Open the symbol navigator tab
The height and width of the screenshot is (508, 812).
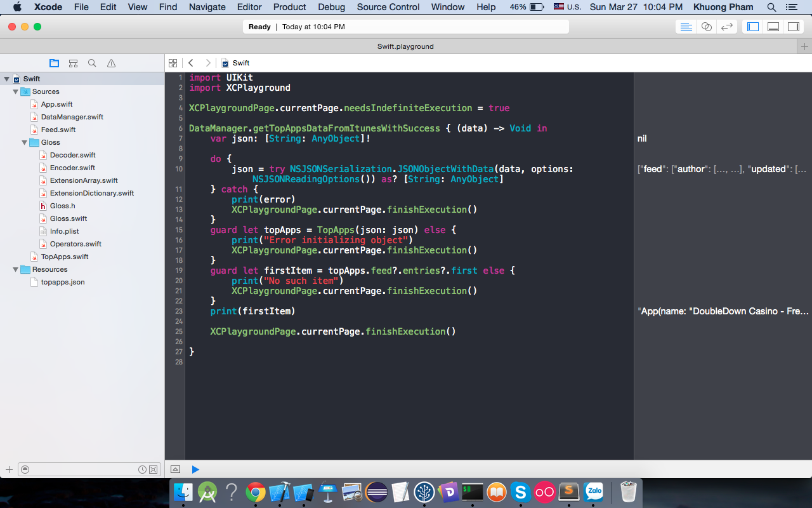[x=73, y=63]
